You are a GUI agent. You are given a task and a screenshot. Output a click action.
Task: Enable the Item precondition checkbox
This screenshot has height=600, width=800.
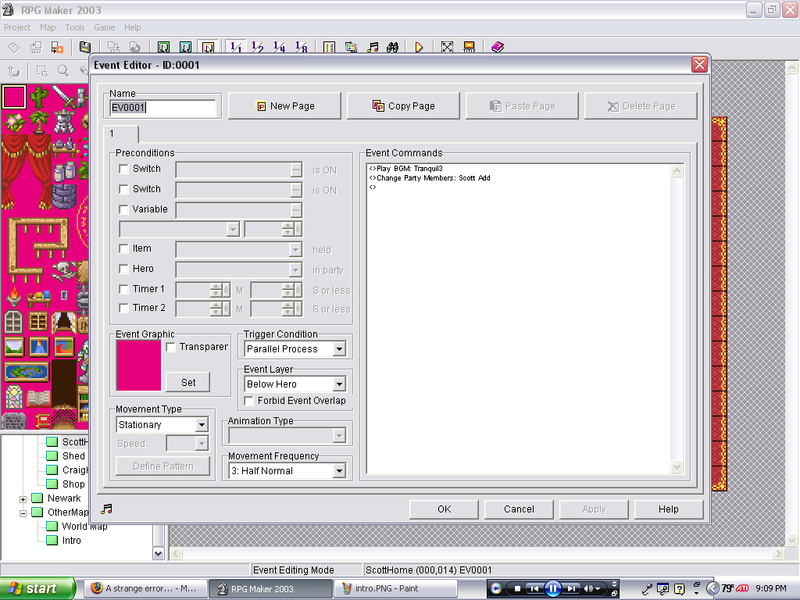(x=123, y=248)
